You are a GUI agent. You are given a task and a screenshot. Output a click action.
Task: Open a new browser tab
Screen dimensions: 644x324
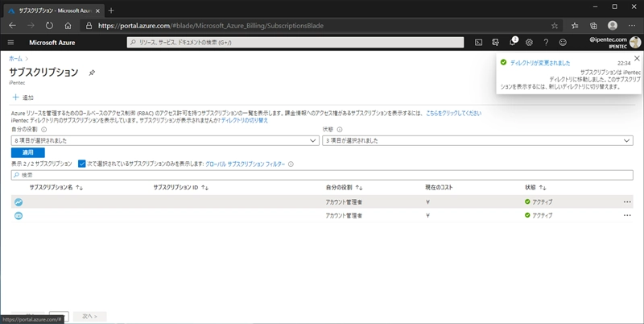coord(111,10)
